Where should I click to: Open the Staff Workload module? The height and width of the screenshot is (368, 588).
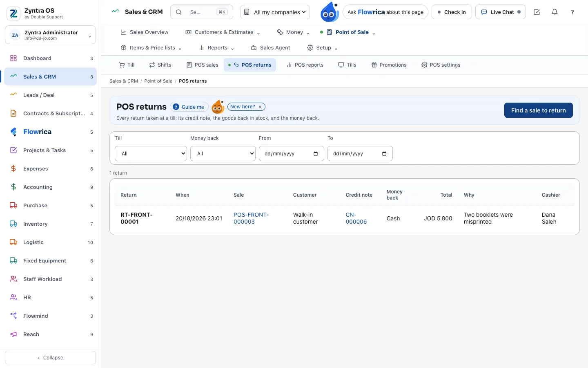coord(51,279)
